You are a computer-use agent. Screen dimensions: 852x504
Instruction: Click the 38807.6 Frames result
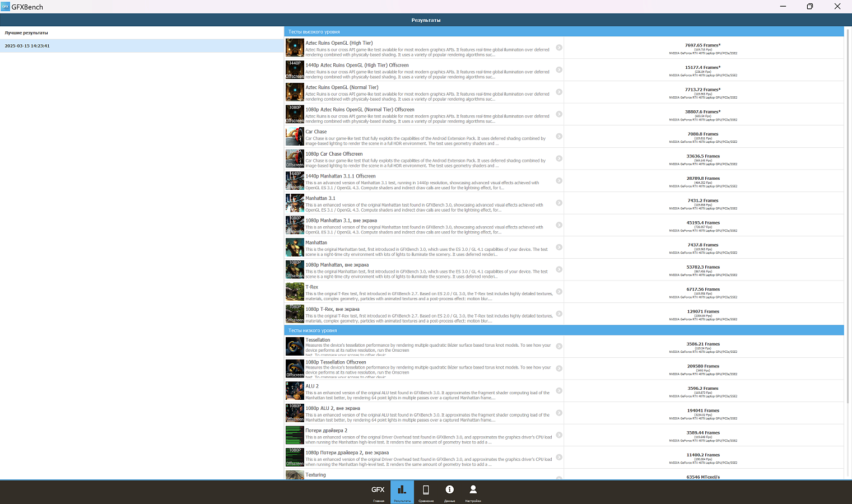pos(703,112)
